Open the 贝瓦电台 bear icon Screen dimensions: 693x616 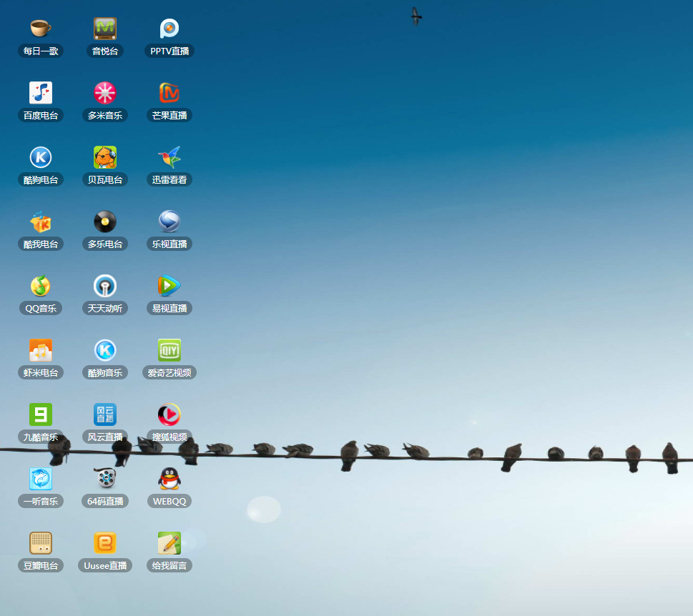(x=105, y=157)
